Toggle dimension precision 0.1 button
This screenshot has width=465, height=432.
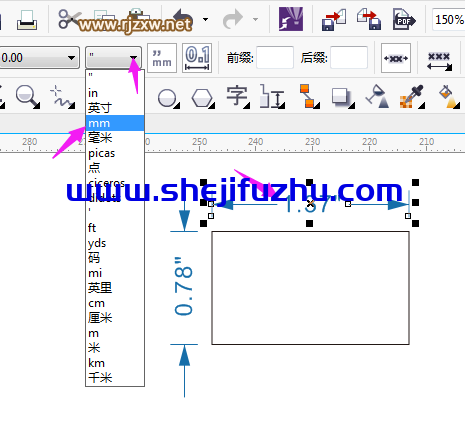[x=197, y=58]
